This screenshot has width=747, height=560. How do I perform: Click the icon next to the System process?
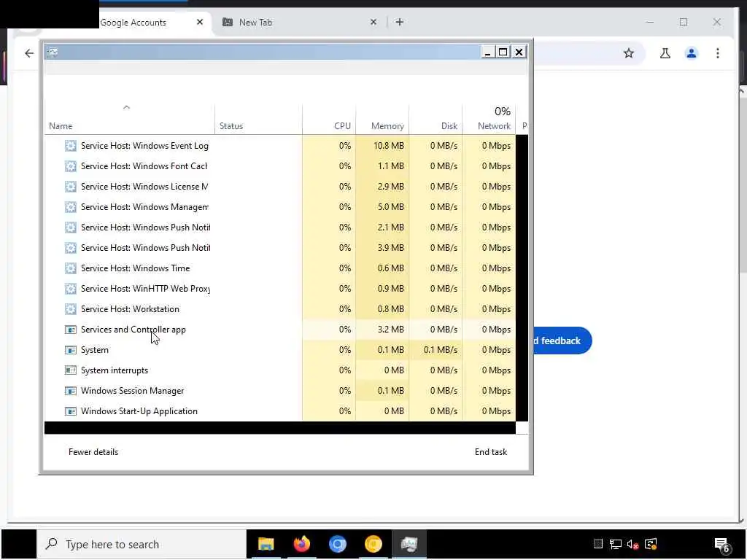click(x=71, y=351)
